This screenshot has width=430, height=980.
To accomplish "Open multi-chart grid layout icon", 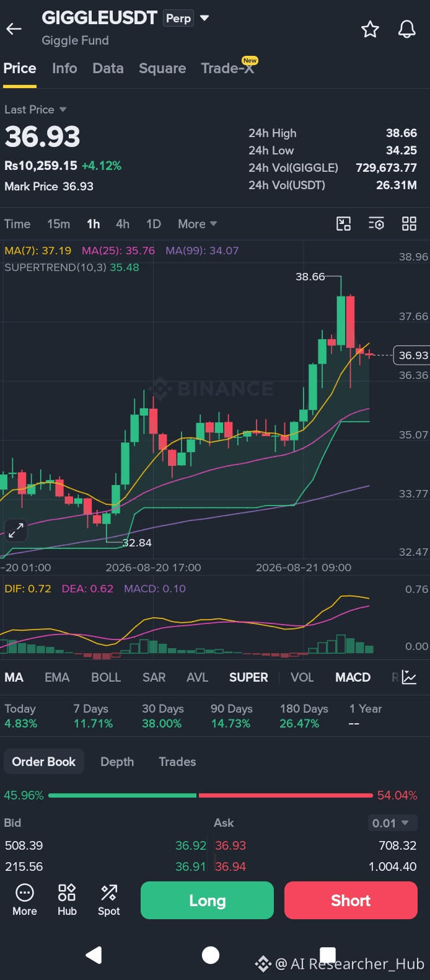I will point(409,224).
